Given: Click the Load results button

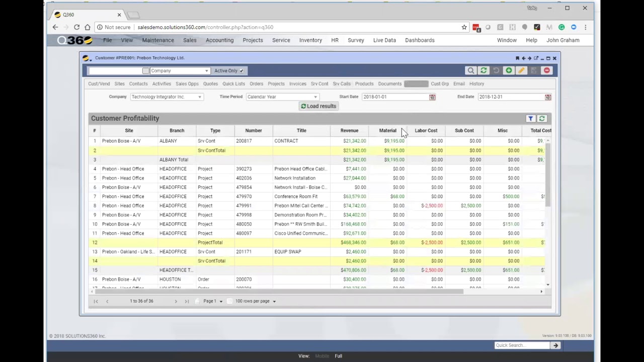Looking at the screenshot, I should [318, 106].
